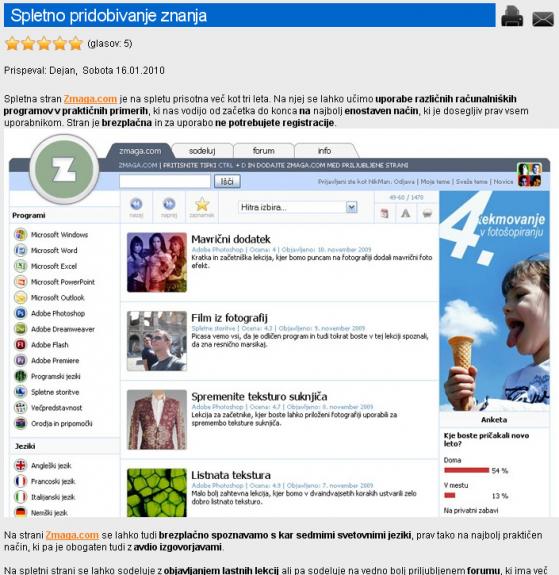Select the info tab
The image size is (559, 575).
[324, 151]
